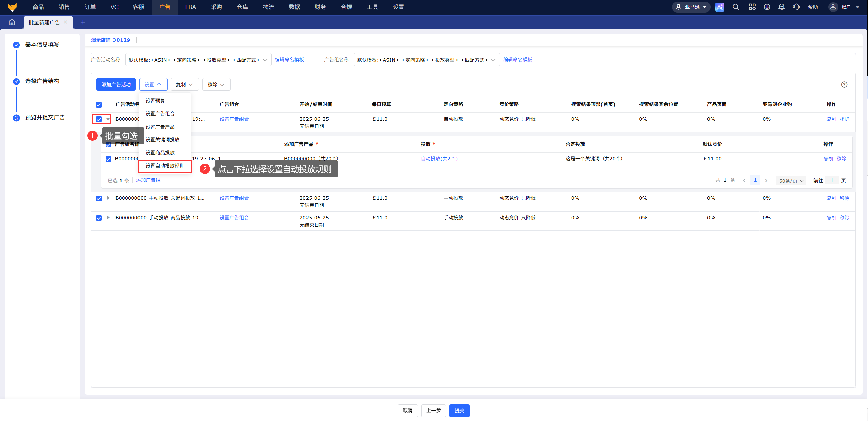Image resolution: width=868 pixels, height=421 pixels.
Task: Open the 广告活动名称 template dropdown
Action: 198,60
